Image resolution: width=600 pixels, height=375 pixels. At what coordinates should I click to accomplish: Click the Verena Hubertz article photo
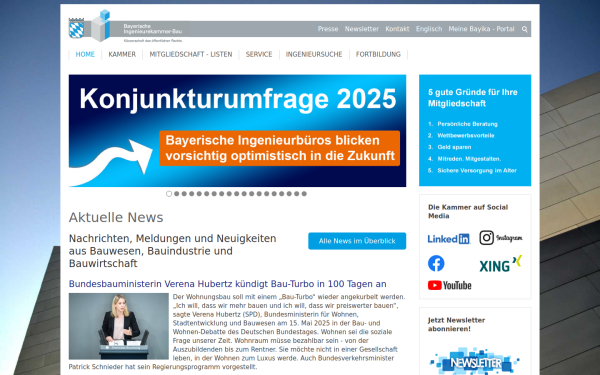pyautogui.click(x=119, y=326)
